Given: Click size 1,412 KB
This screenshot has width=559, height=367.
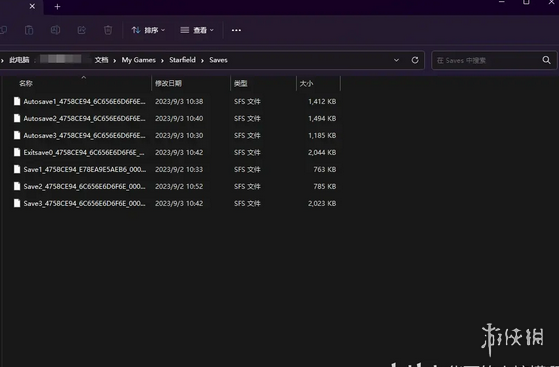Looking at the screenshot, I should tap(322, 102).
